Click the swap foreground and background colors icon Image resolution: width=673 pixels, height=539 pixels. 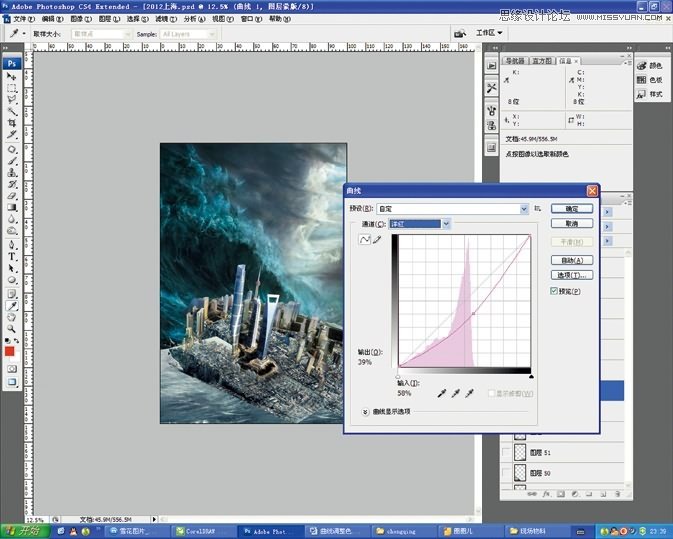[16, 341]
